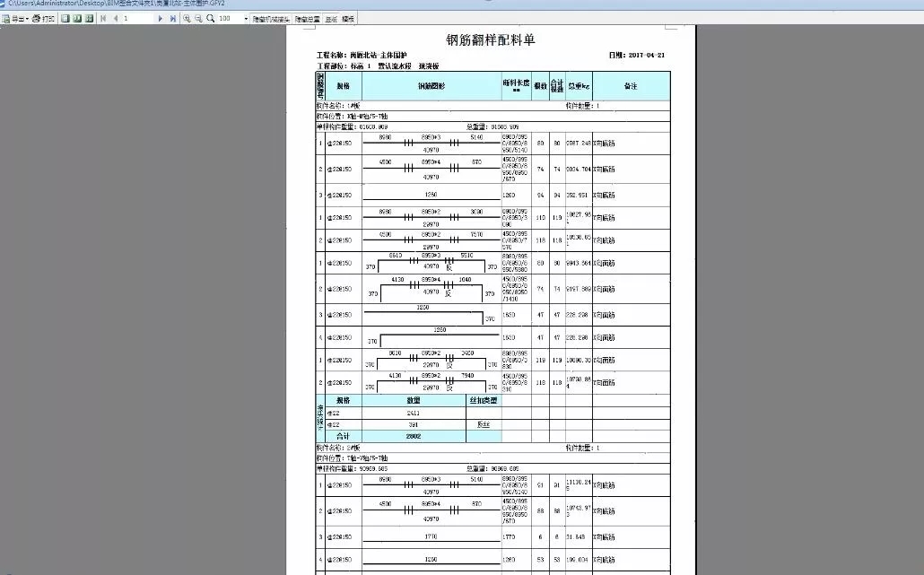Viewport: 924px width, 575px height.
Task: Click the 丝扣类型 header cell
Action: pos(484,400)
